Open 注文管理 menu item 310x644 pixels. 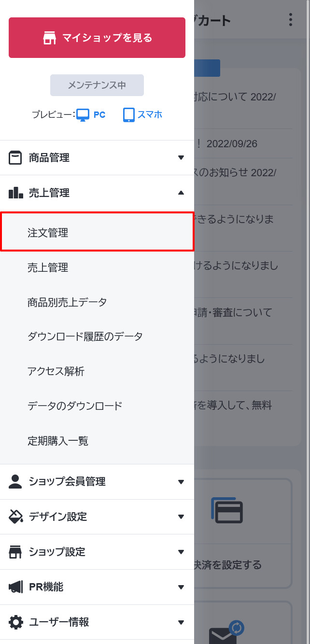tap(97, 232)
